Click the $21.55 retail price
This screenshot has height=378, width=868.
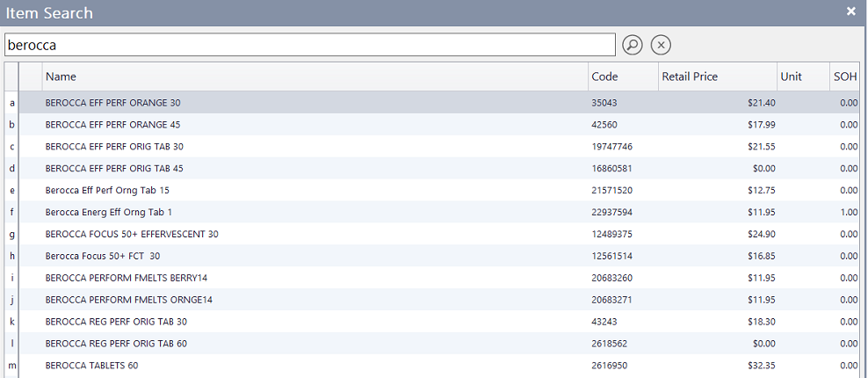pos(763,147)
